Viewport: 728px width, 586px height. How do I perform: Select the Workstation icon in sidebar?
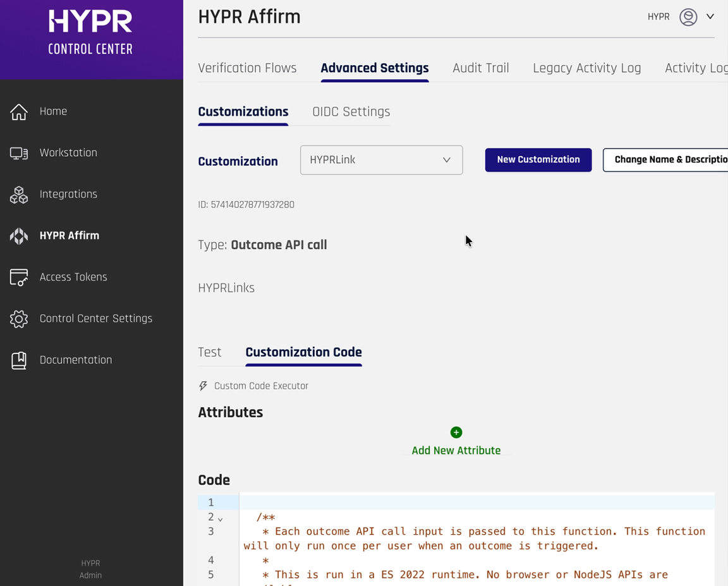pos(19,152)
